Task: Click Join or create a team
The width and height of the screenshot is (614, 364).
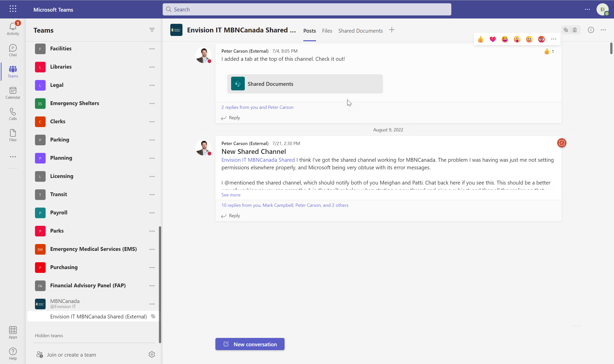Action: click(x=66, y=355)
